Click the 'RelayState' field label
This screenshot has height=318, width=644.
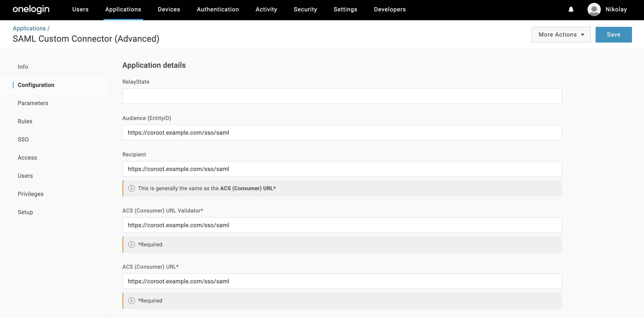[136, 82]
